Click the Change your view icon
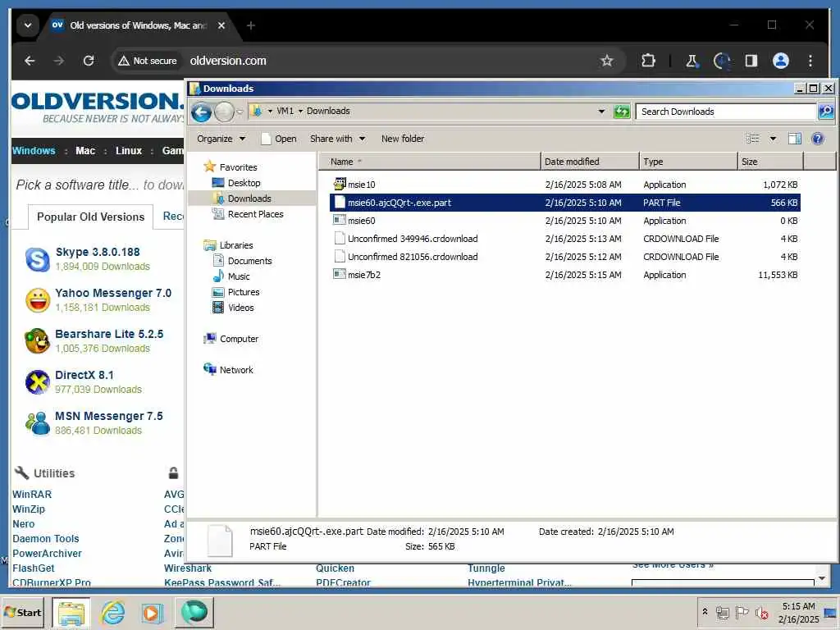The width and height of the screenshot is (840, 630). click(x=753, y=139)
